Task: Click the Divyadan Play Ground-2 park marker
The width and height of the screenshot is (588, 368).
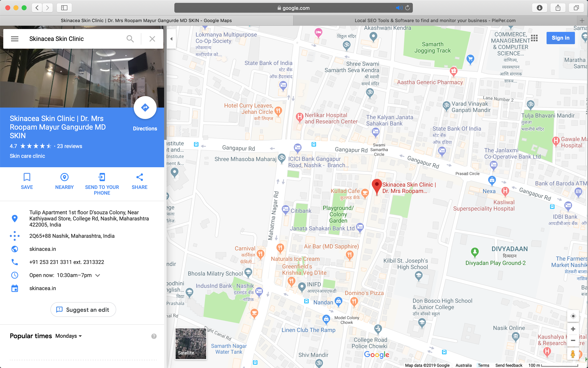Action: [x=475, y=252]
